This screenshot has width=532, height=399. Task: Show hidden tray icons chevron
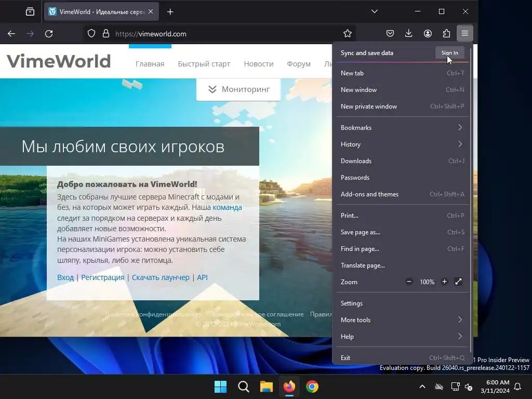click(x=422, y=387)
